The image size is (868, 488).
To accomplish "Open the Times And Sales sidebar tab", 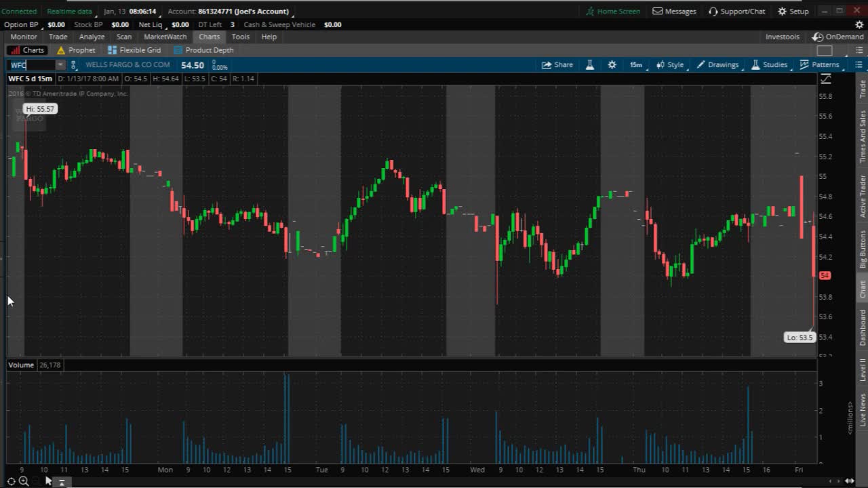I will 863,136.
